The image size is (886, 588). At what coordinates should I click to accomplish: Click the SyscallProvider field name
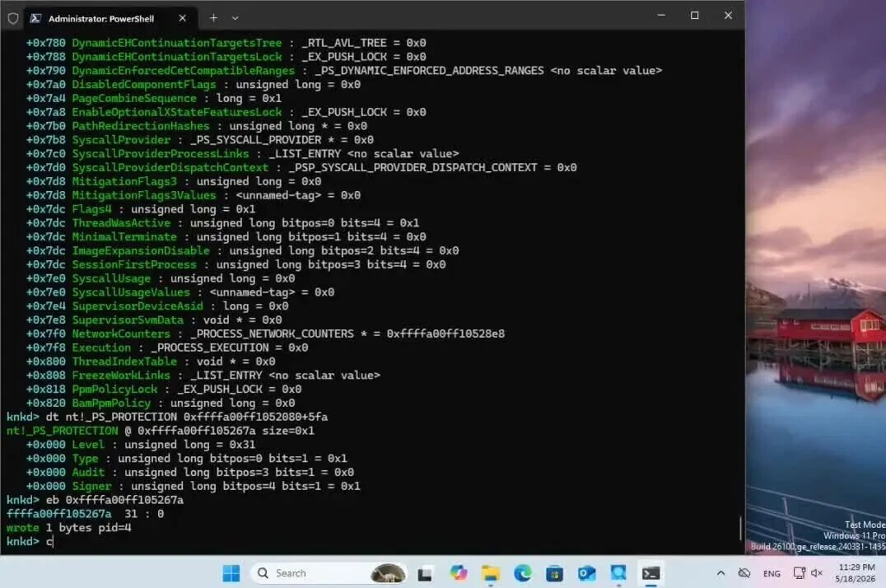point(121,140)
